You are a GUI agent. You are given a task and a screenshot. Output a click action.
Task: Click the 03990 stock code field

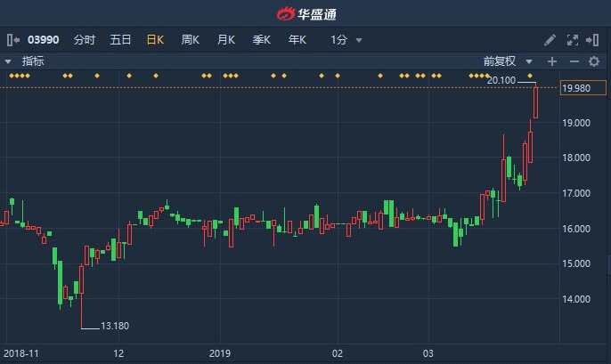42,40
